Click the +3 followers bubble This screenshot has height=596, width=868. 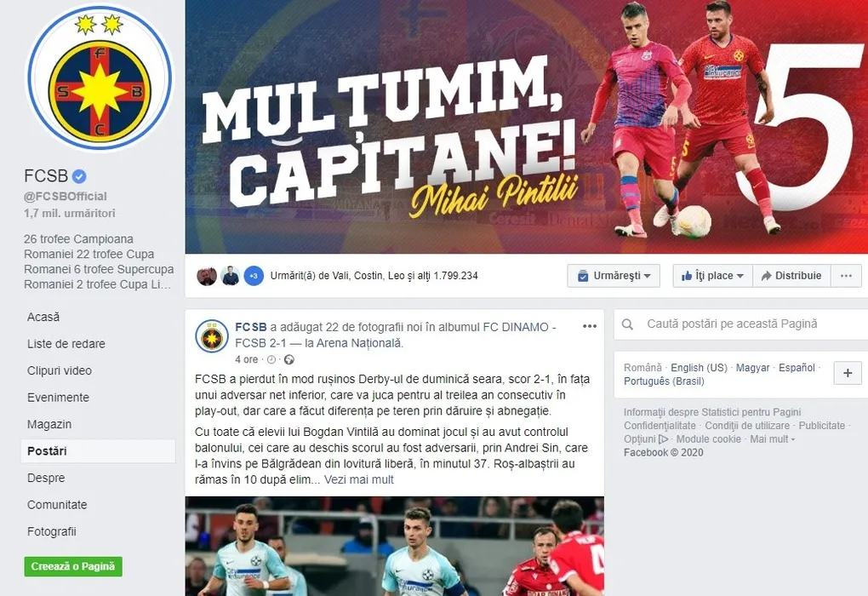[x=254, y=276]
